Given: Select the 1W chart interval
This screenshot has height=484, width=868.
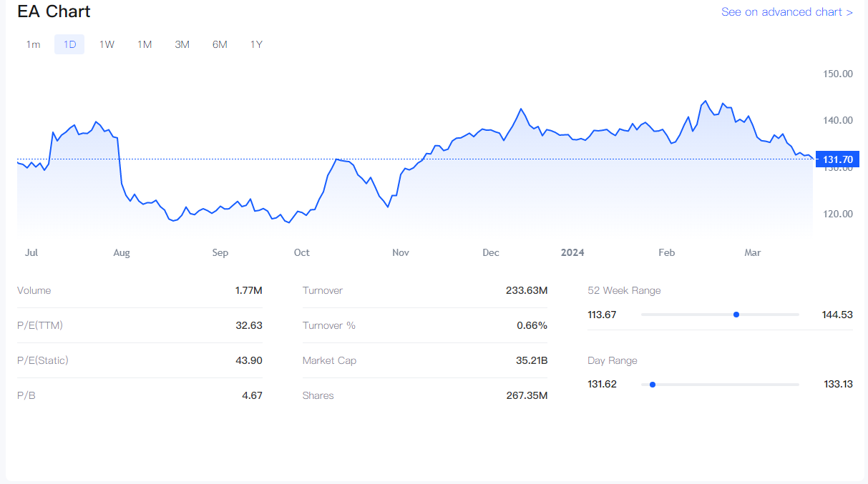Looking at the screenshot, I should pyautogui.click(x=107, y=44).
